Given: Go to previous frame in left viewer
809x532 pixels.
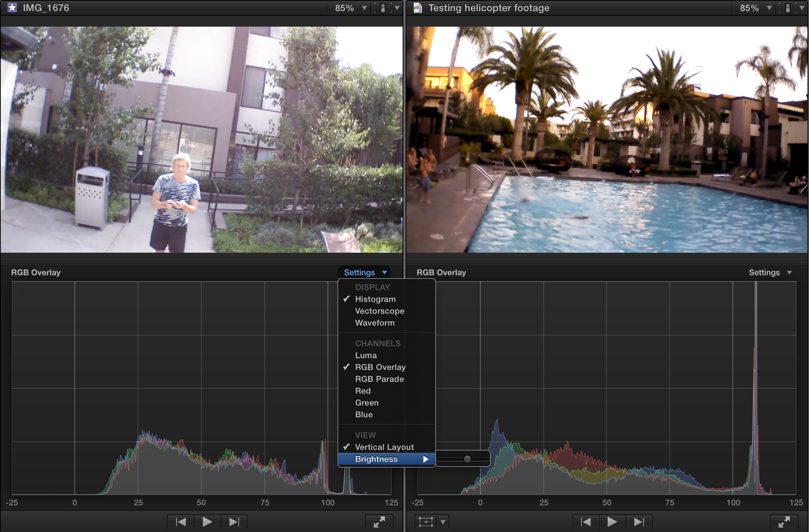Looking at the screenshot, I should click(x=181, y=522).
